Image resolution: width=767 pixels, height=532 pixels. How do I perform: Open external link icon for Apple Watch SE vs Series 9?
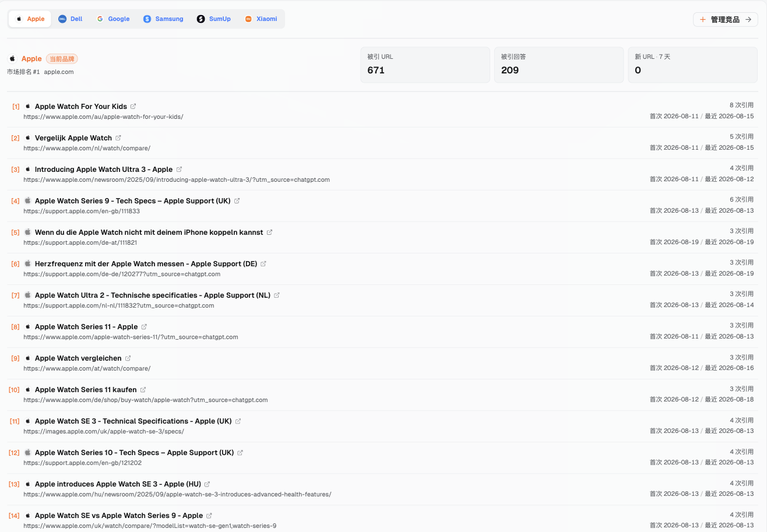(x=209, y=515)
